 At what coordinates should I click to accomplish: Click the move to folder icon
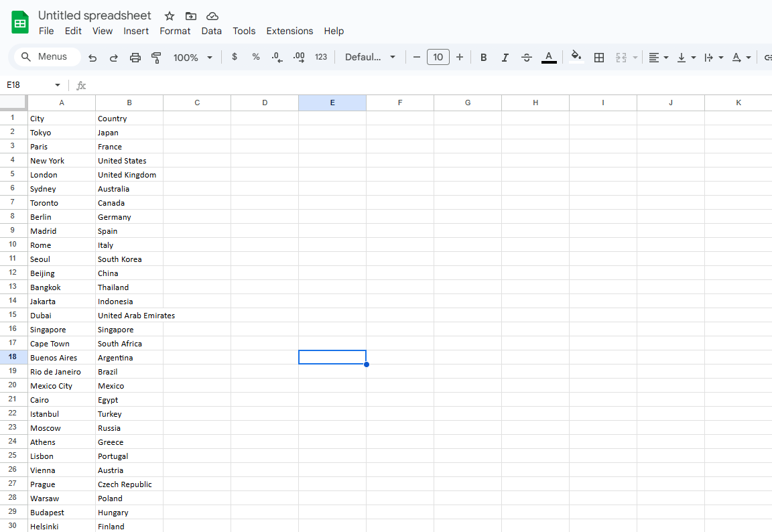point(191,16)
